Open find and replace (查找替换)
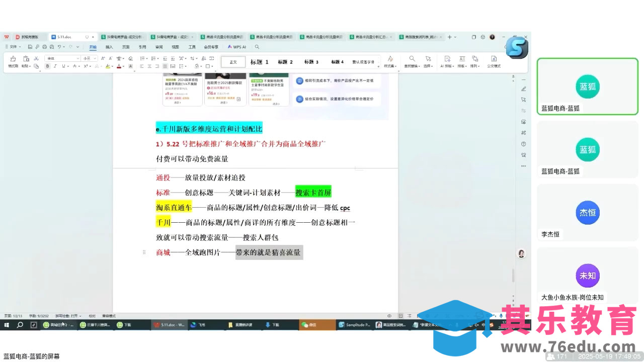 [x=412, y=61]
